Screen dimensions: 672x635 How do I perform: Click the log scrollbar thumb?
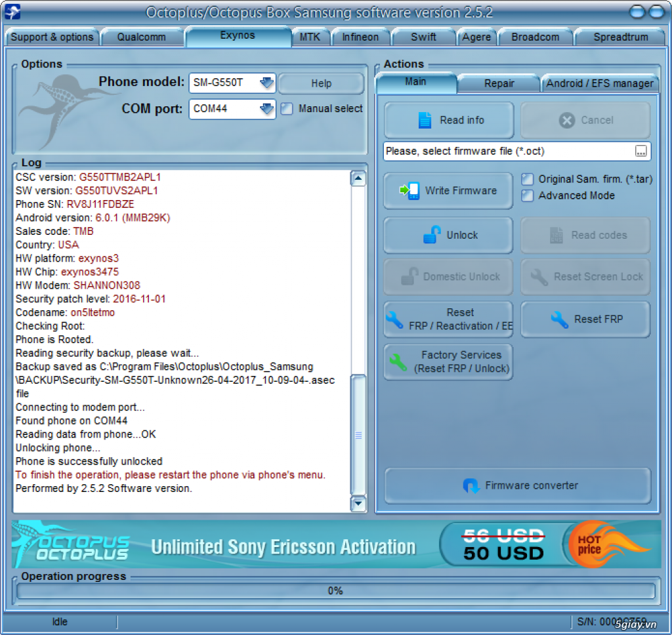(358, 434)
